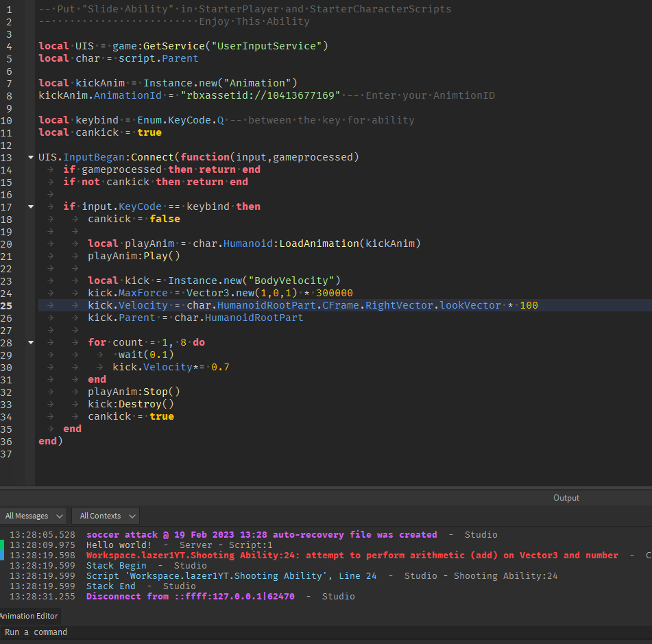This screenshot has height=644, width=652.
Task: Click the Output panel title
Action: click(x=566, y=498)
